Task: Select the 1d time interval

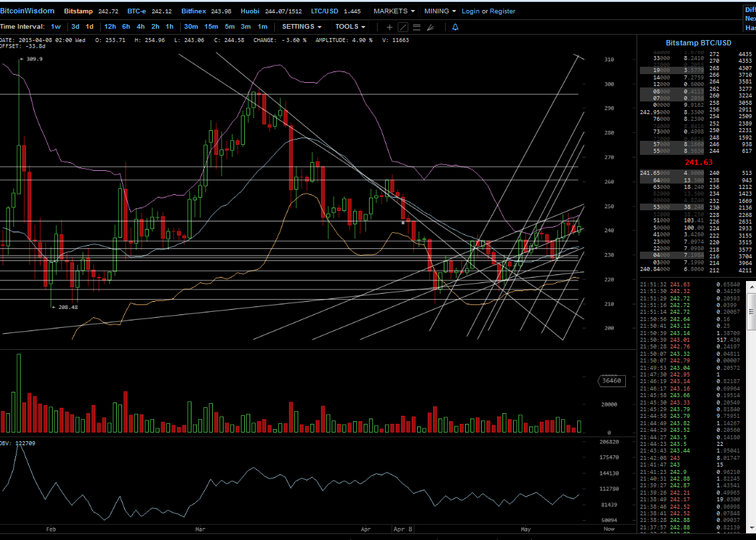Action: pyautogui.click(x=89, y=27)
